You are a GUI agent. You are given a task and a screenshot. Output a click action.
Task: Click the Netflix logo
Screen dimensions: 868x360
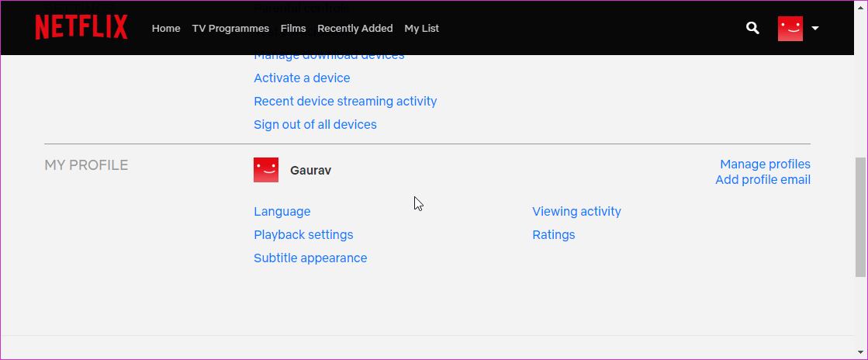point(81,28)
